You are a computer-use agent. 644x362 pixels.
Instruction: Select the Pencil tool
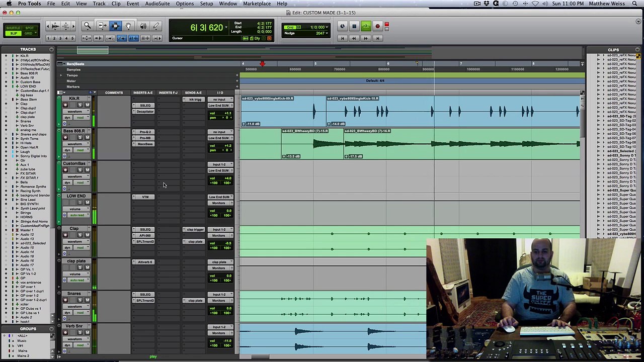(x=156, y=26)
